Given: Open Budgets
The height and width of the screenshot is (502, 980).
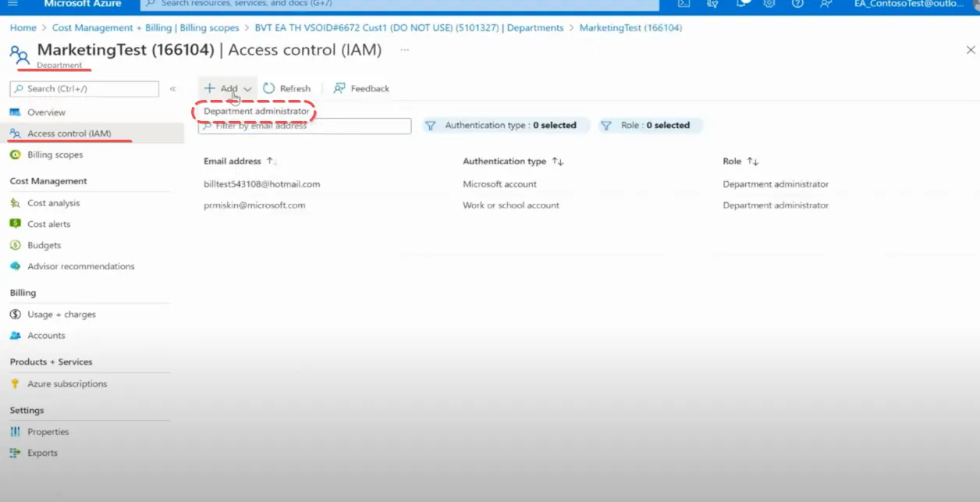Looking at the screenshot, I should pyautogui.click(x=44, y=245).
